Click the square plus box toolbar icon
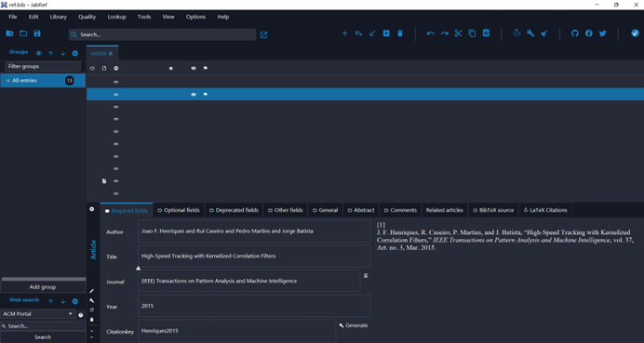 pyautogui.click(x=386, y=33)
